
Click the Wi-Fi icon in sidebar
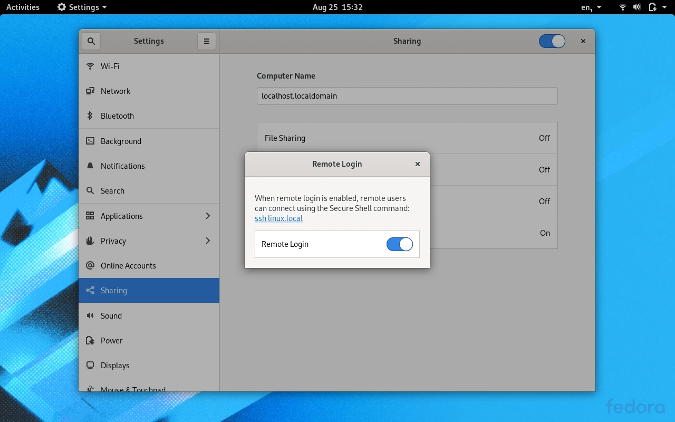[90, 66]
